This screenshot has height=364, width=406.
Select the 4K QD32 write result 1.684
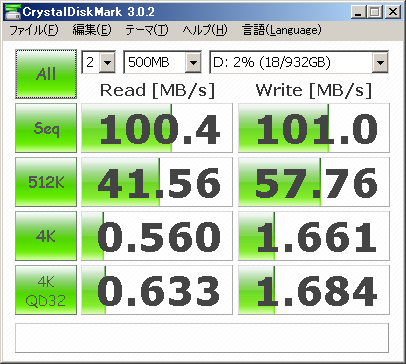tap(314, 290)
